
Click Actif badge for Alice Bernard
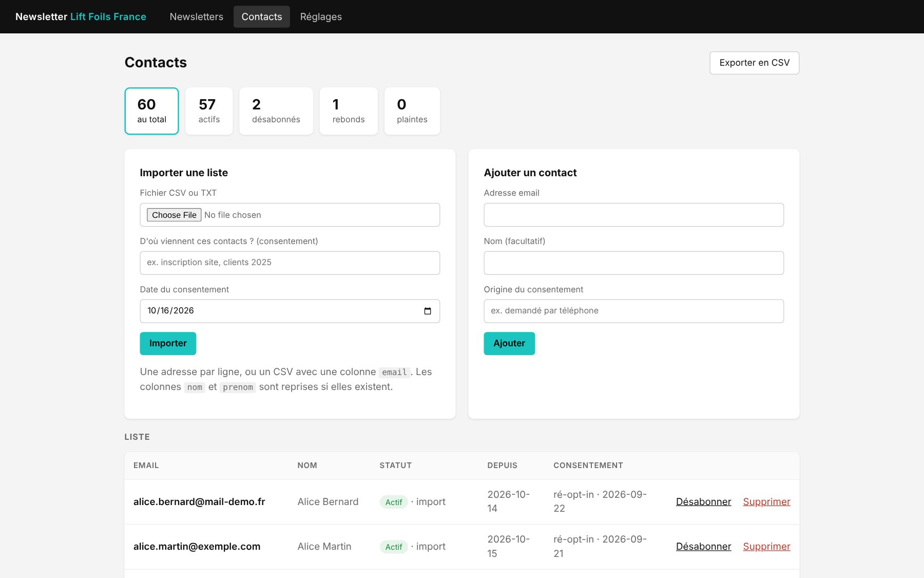point(394,502)
